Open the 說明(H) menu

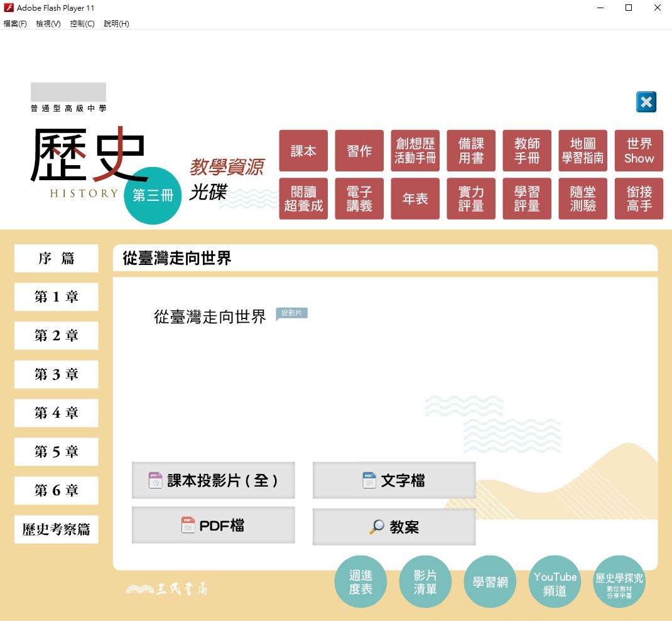pos(116,24)
